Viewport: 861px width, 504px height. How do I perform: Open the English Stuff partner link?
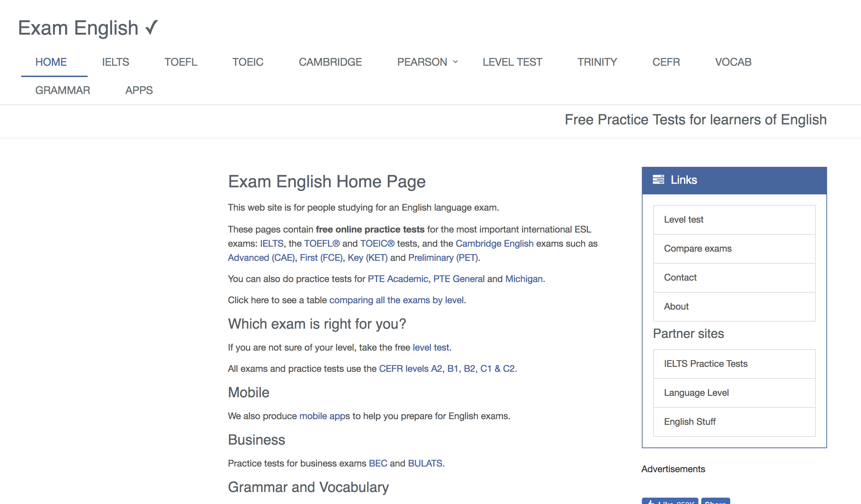[690, 422]
